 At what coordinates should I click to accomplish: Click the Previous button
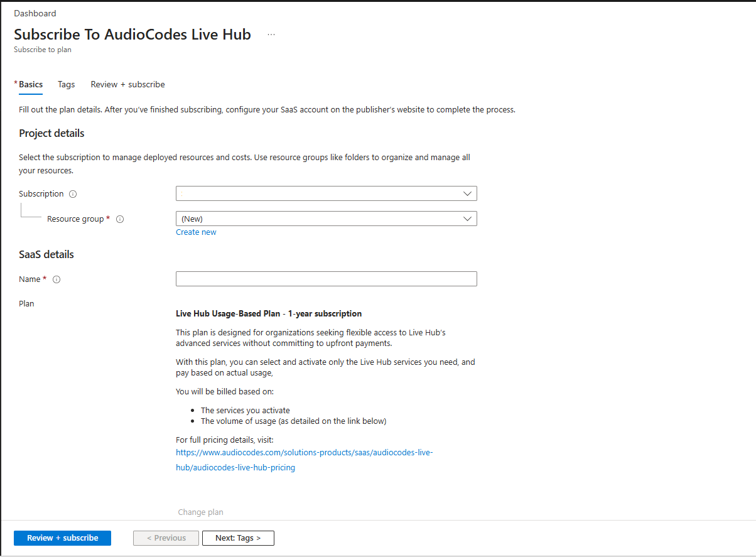[166, 538]
